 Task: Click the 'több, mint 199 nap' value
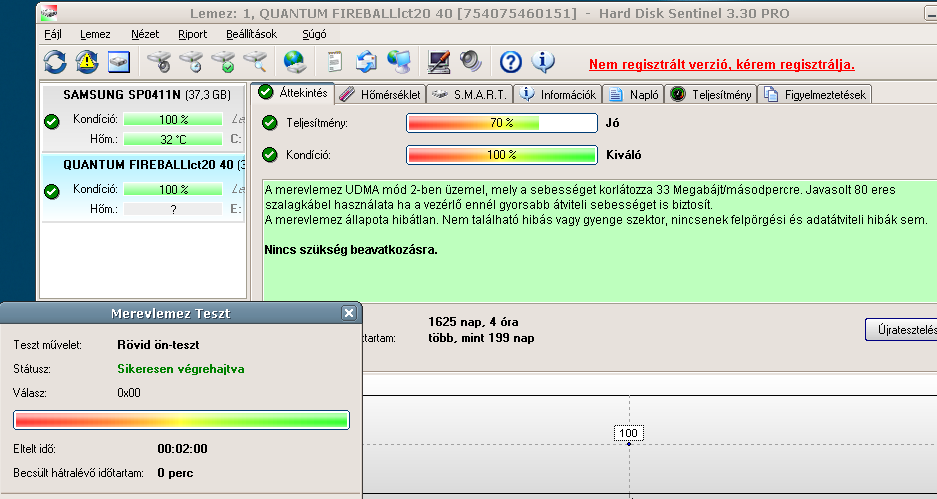481,338
